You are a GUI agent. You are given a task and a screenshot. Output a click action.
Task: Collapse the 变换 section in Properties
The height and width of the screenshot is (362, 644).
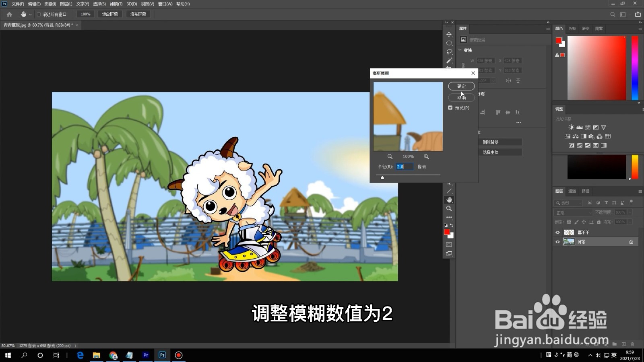click(x=460, y=50)
